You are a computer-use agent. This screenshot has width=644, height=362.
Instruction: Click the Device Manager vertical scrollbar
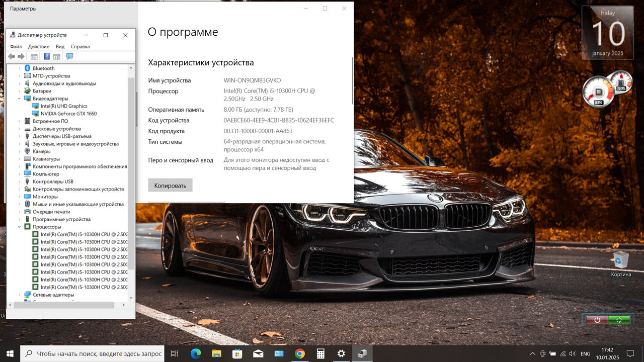pyautogui.click(x=131, y=173)
